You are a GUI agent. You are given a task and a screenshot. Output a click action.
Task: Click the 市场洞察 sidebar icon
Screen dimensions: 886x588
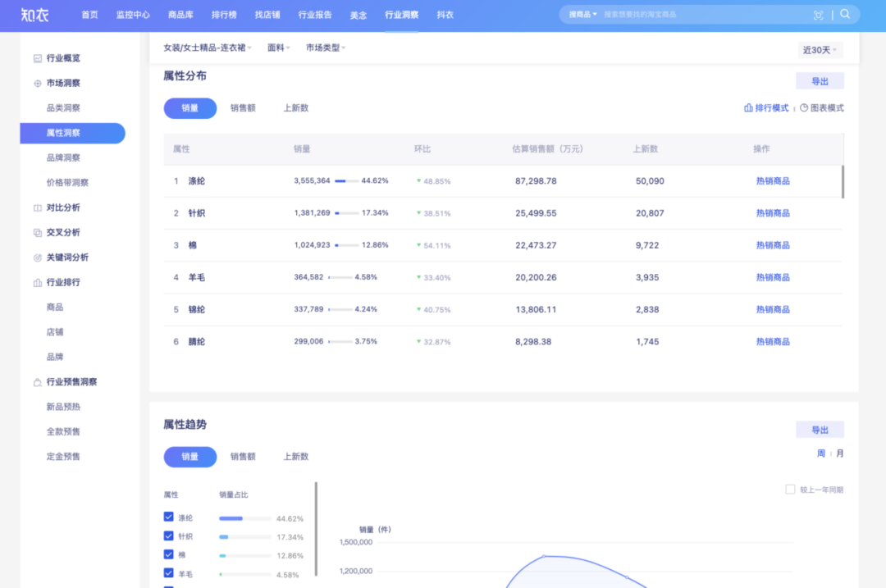(37, 83)
